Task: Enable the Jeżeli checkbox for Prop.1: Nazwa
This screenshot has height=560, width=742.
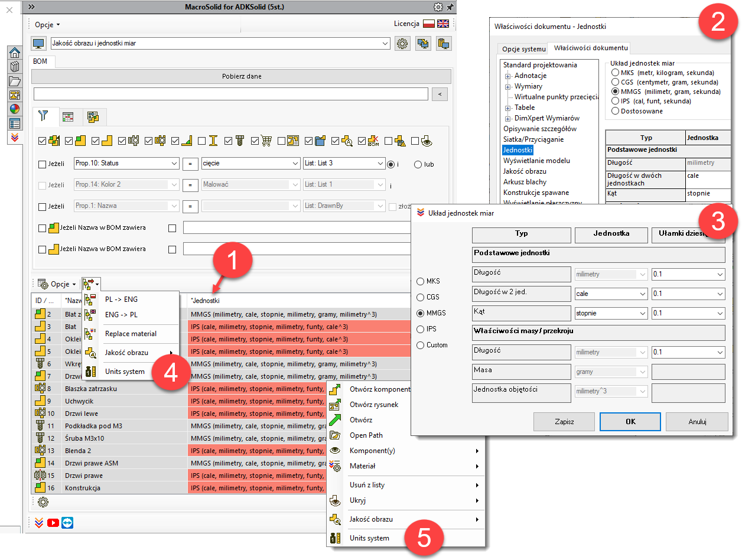Action: (x=42, y=207)
